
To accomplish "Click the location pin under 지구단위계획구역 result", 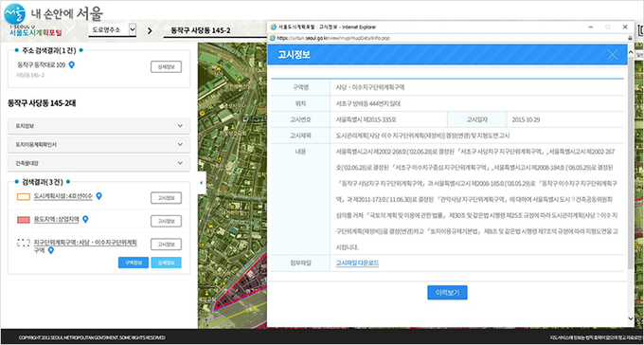I will 51,250.
